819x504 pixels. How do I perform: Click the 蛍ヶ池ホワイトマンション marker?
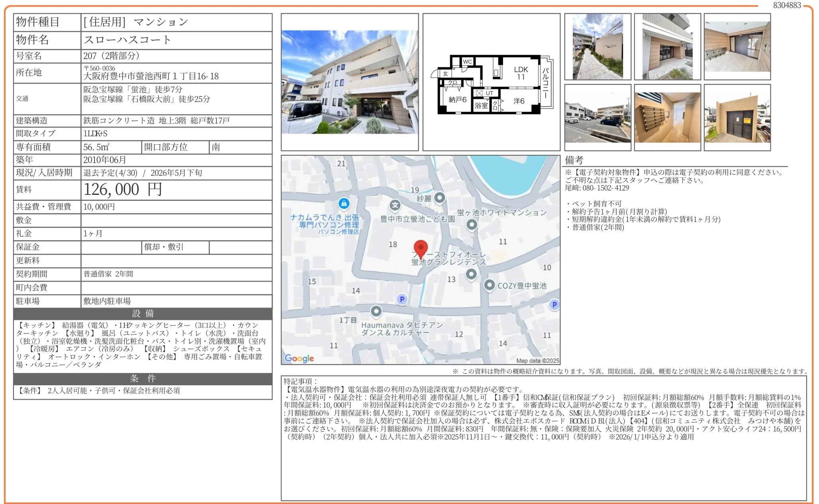click(472, 224)
